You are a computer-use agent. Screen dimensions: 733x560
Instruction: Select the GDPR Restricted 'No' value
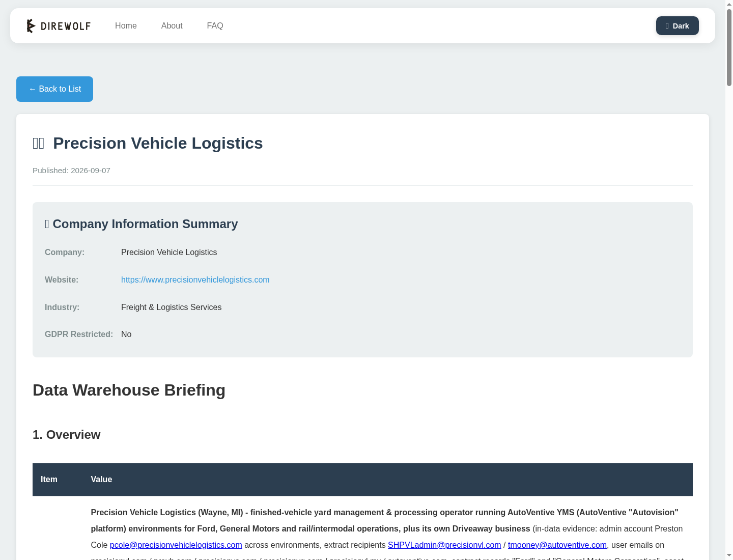pyautogui.click(x=126, y=334)
